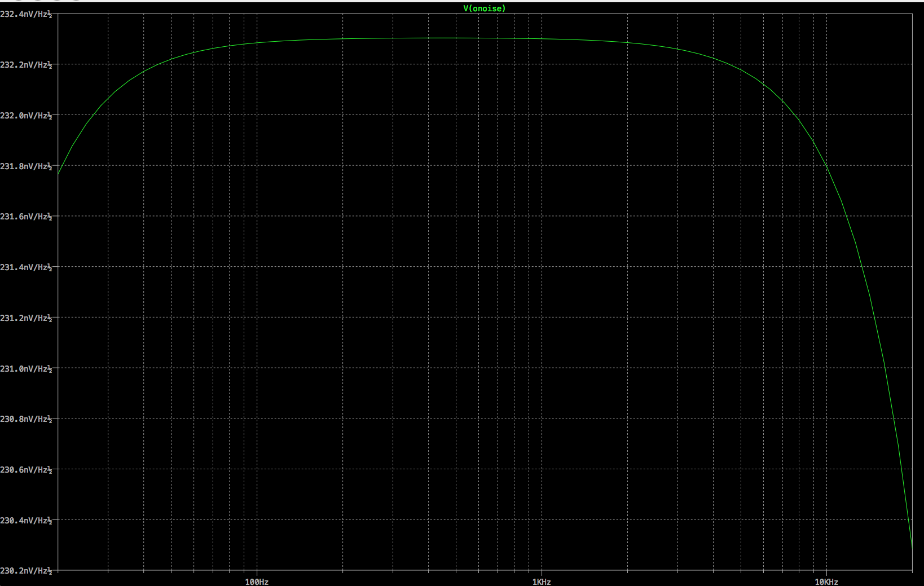Image resolution: width=924 pixels, height=586 pixels.
Task: Select the 230.8nV/Hz½ axis value
Action: (26, 419)
